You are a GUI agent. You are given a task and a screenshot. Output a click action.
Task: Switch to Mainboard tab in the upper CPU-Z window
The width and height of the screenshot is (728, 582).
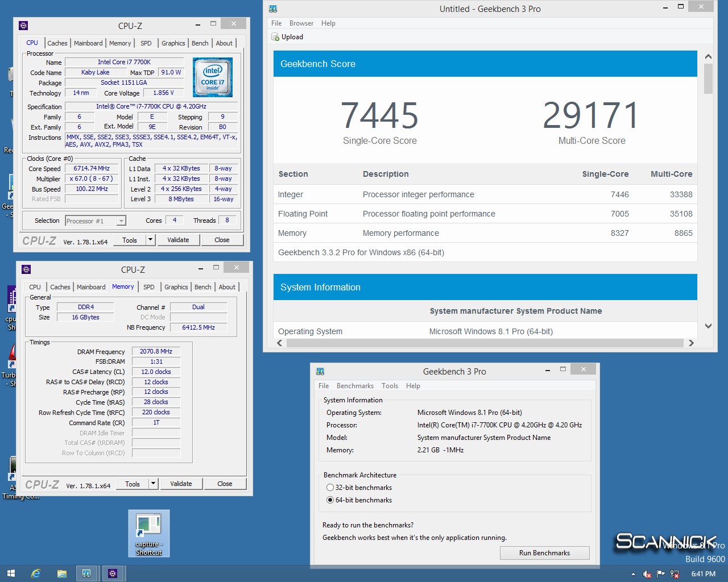(88, 43)
